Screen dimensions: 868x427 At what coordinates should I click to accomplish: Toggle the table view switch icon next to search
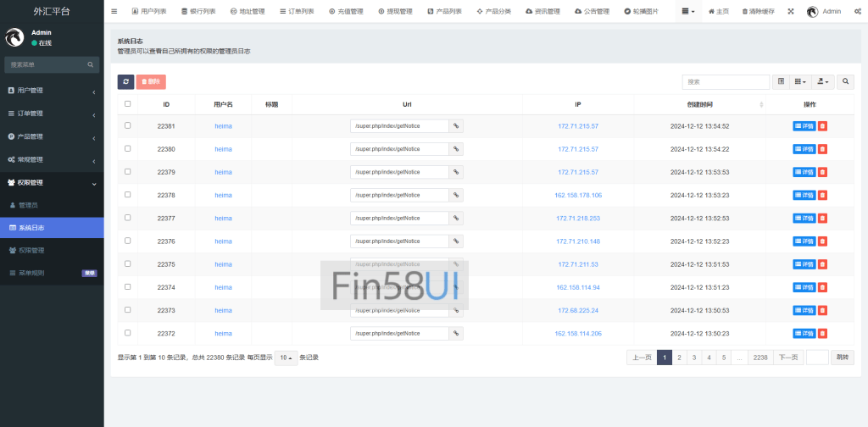[781, 81]
